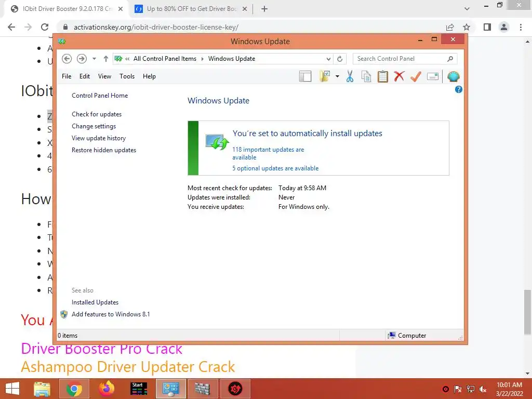Open the Tools menu
532x399 pixels.
tap(127, 76)
